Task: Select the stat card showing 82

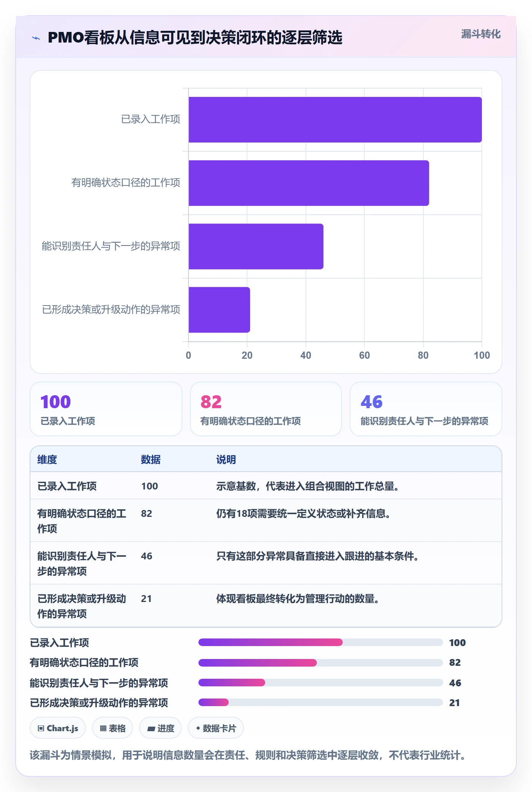Action: pyautogui.click(x=266, y=409)
